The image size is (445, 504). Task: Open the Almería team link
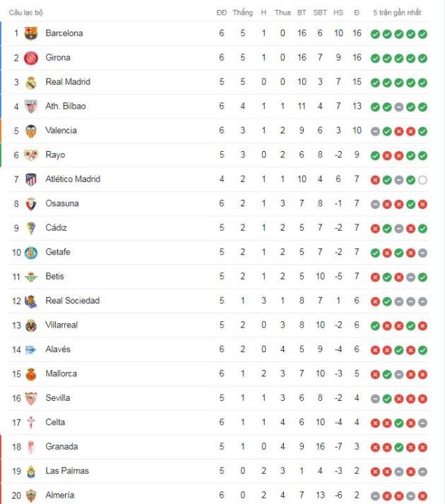coord(59,495)
